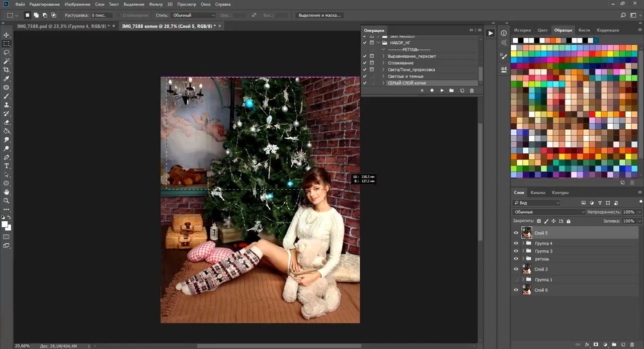Select the Eyedropper tool
Screen dimensions: 644x349
(7, 78)
